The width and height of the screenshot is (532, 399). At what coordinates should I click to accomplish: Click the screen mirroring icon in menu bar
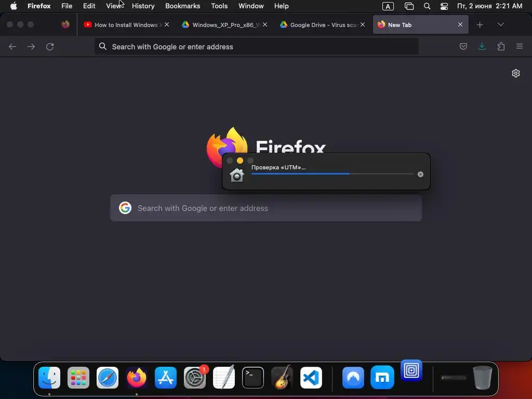pyautogui.click(x=409, y=6)
